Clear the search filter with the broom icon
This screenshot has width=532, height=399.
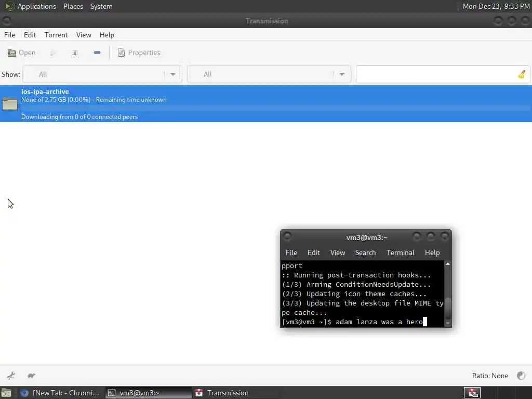coord(522,74)
